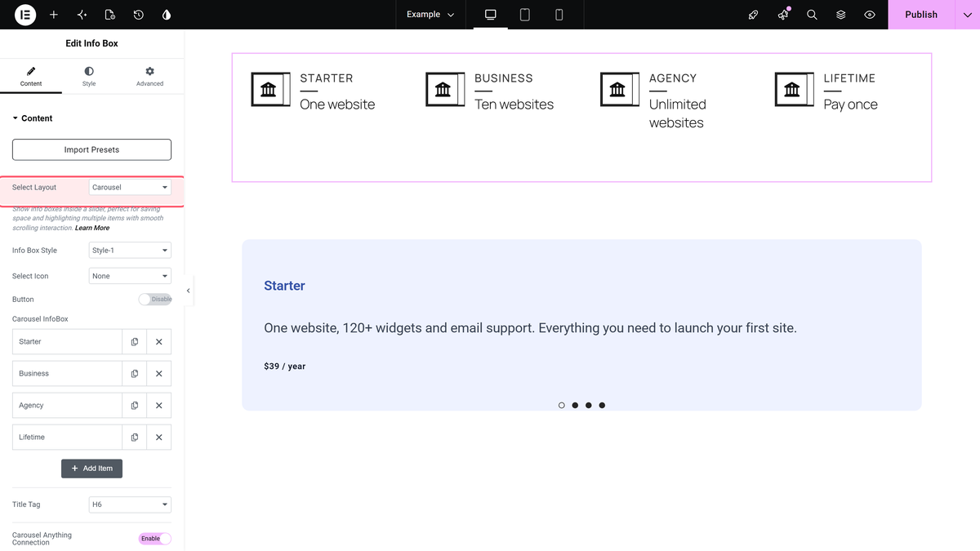
Task: Switch to tablet responsive view
Action: click(525, 15)
